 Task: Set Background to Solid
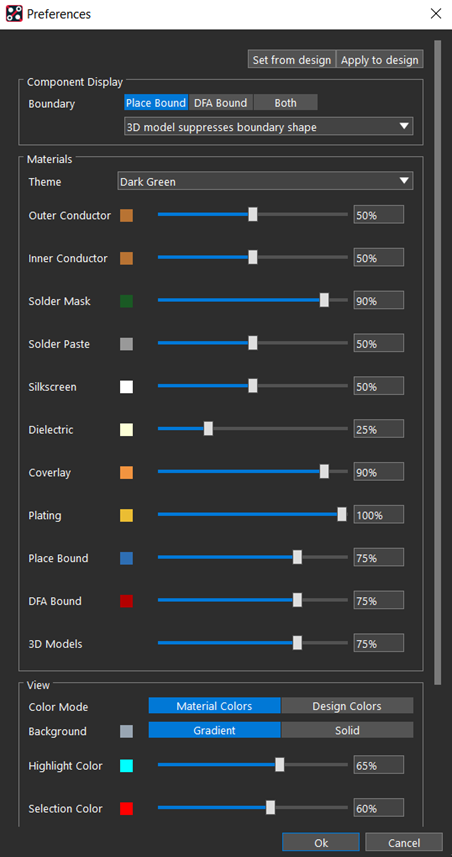click(x=347, y=730)
